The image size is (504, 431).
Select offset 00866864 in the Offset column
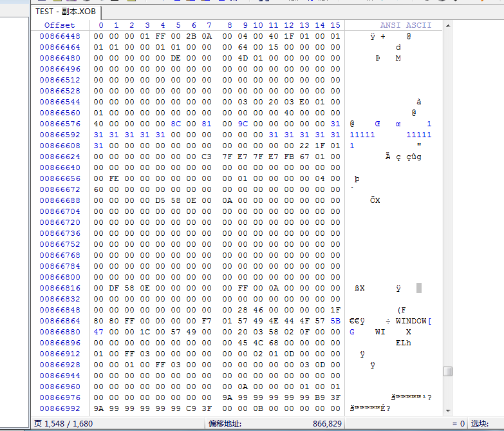[x=60, y=321]
